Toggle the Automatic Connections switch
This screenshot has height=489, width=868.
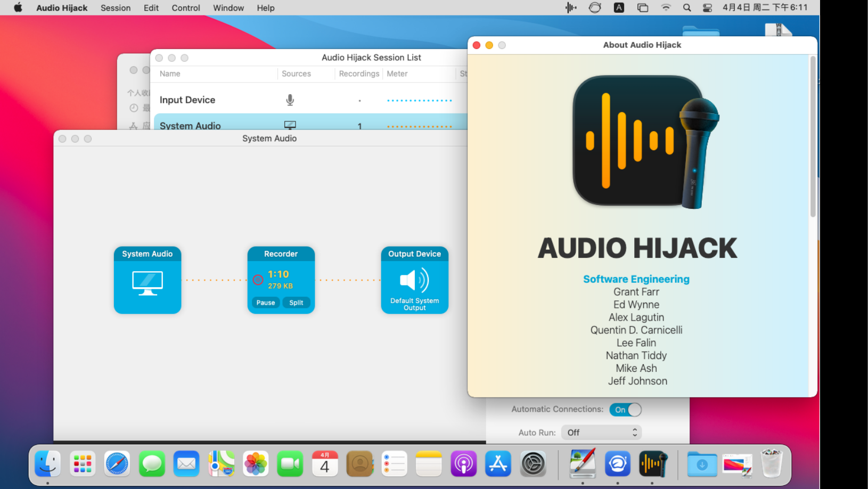point(626,410)
